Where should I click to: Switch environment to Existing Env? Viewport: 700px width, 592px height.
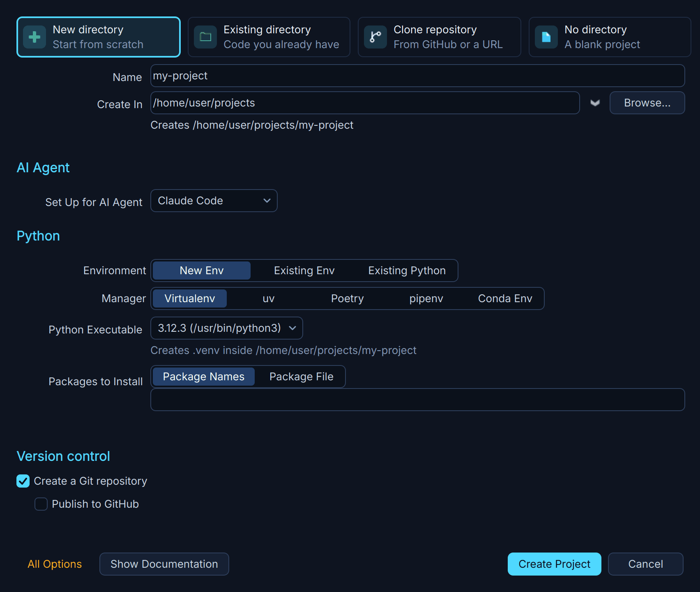click(x=304, y=271)
